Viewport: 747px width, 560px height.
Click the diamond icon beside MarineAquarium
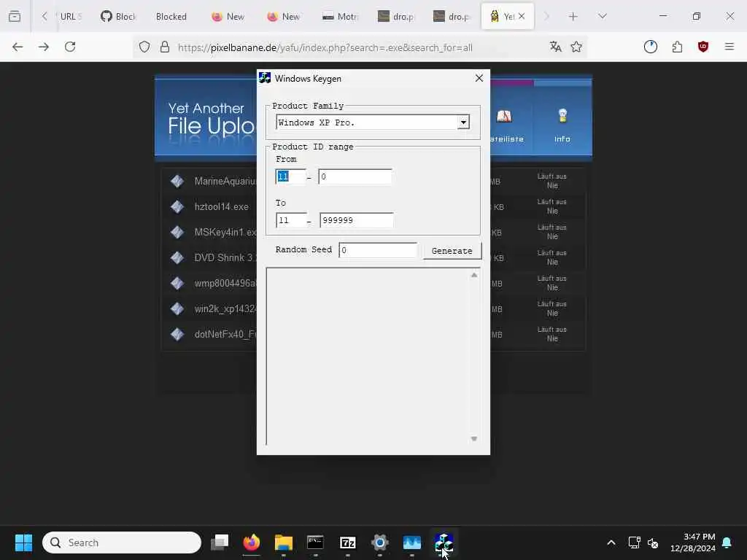click(x=177, y=182)
